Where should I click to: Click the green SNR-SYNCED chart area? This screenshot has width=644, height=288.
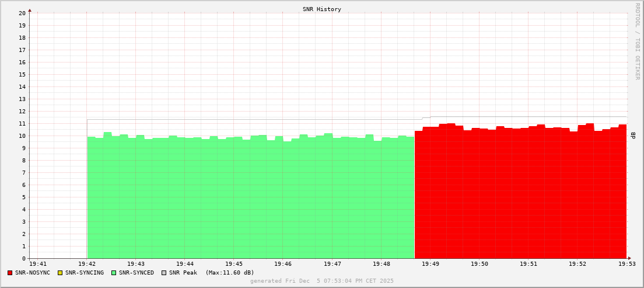(x=251, y=199)
